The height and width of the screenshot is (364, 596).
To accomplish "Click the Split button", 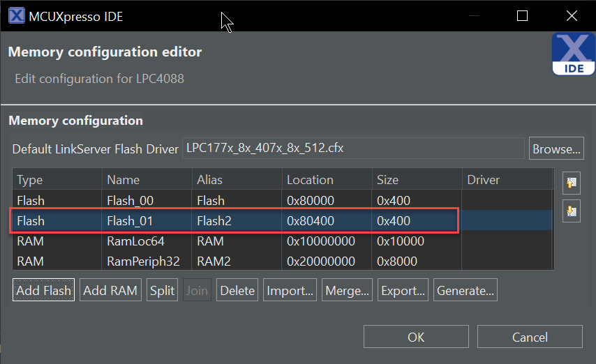I will pos(163,290).
